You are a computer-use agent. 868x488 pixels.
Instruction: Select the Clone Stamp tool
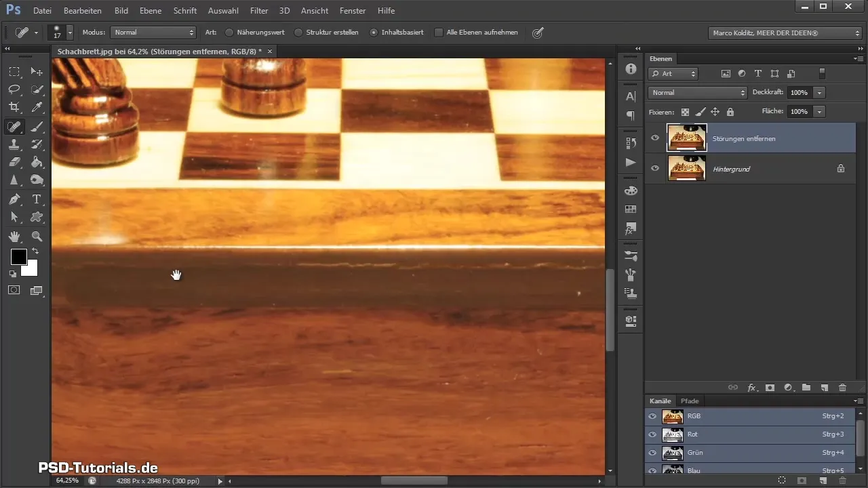[x=14, y=144]
